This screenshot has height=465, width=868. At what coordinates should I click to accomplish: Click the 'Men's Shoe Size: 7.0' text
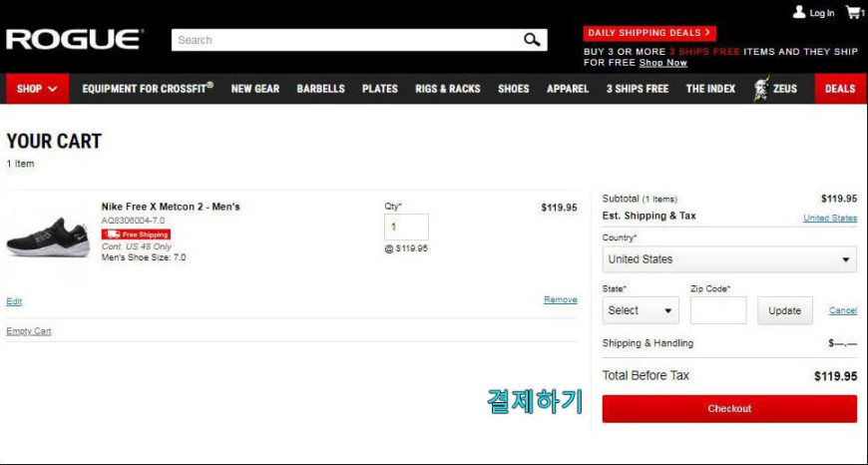(144, 257)
